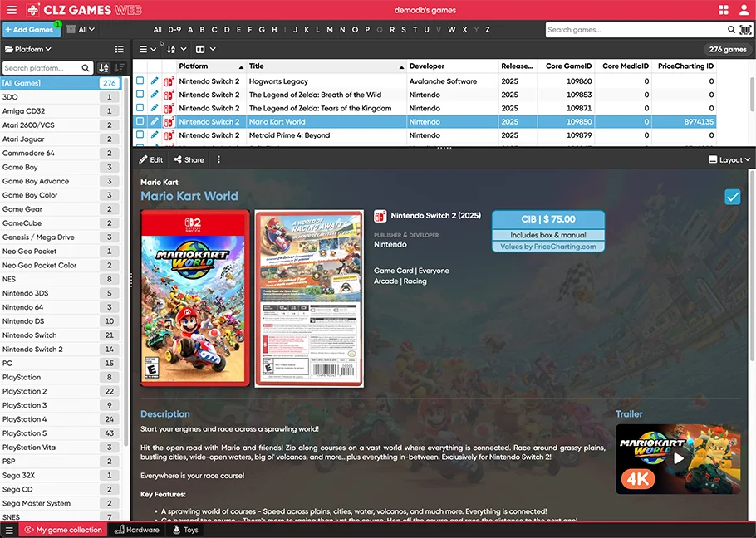
Task: Click the search magnifier in games search
Action: (731, 30)
